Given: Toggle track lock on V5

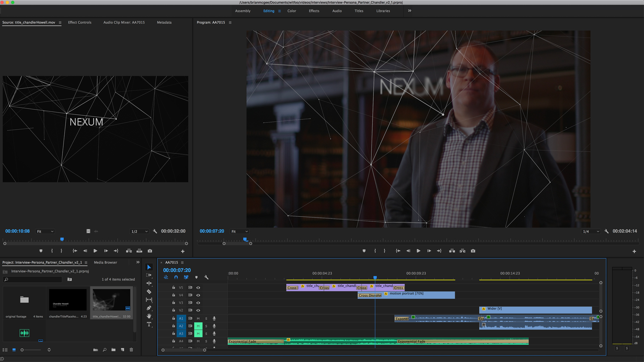Looking at the screenshot, I should 174,288.
